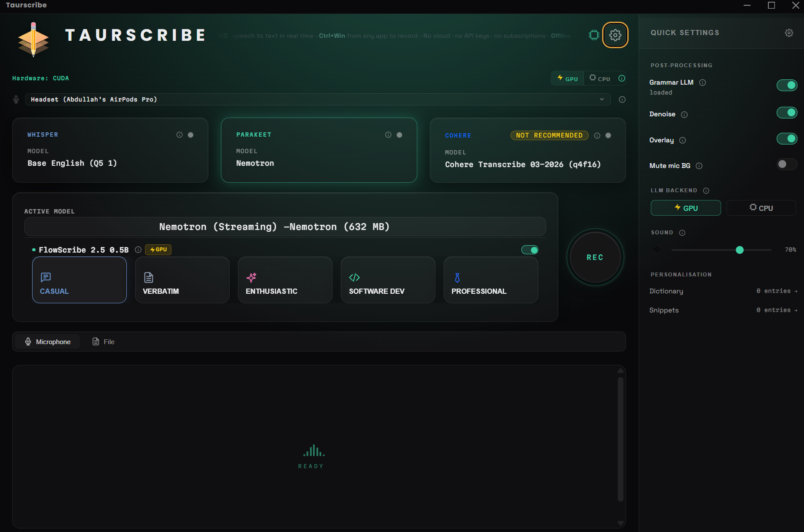Screen dimensions: 804x532
Task: Show info for Parakeet engine
Action: pyautogui.click(x=388, y=135)
